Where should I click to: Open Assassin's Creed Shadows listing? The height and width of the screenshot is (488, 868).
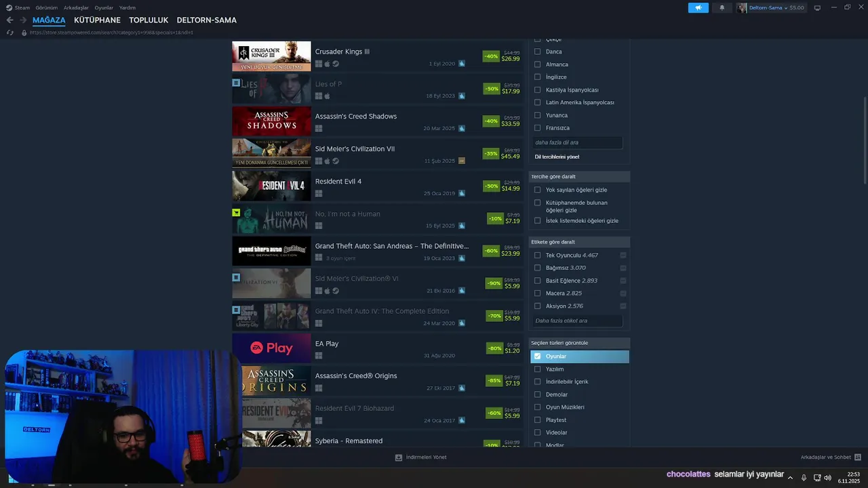click(377, 121)
